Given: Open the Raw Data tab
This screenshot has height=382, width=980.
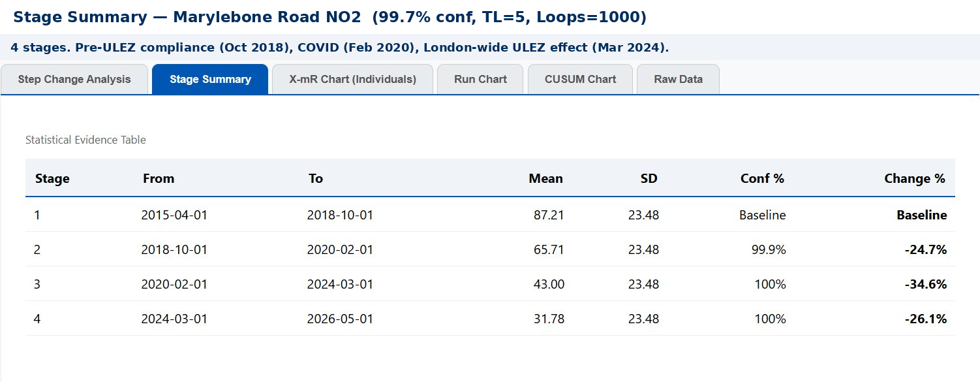Looking at the screenshot, I should tap(678, 79).
